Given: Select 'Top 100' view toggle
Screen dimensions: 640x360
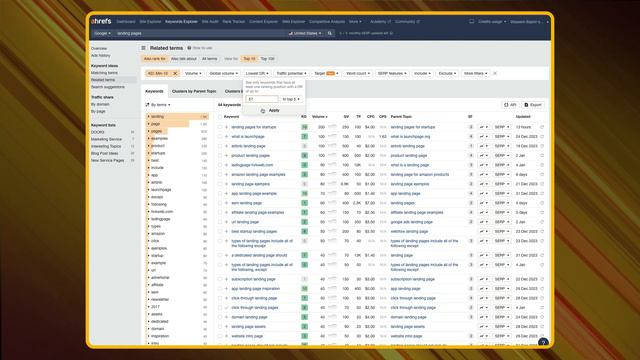Looking at the screenshot, I should (x=268, y=59).
